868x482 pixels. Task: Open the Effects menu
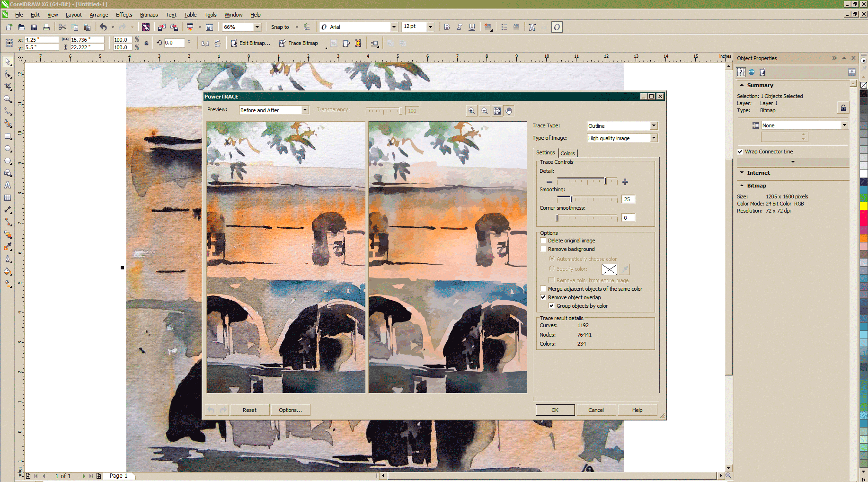pos(124,15)
